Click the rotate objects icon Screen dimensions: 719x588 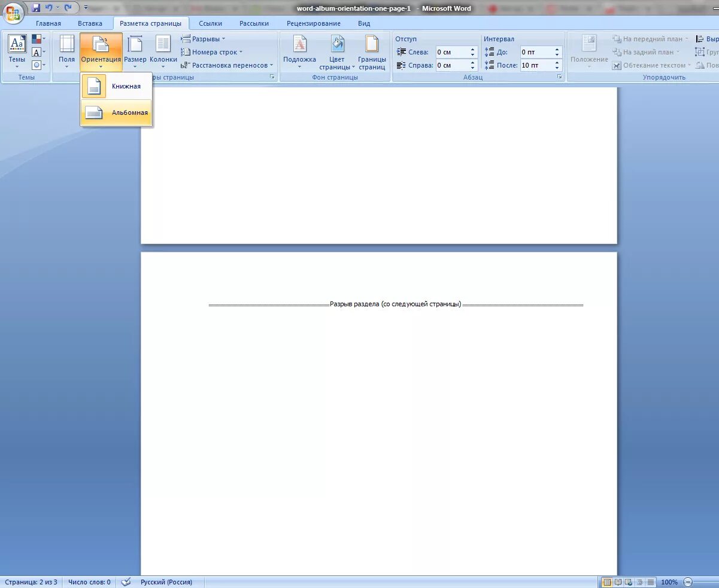coord(700,65)
